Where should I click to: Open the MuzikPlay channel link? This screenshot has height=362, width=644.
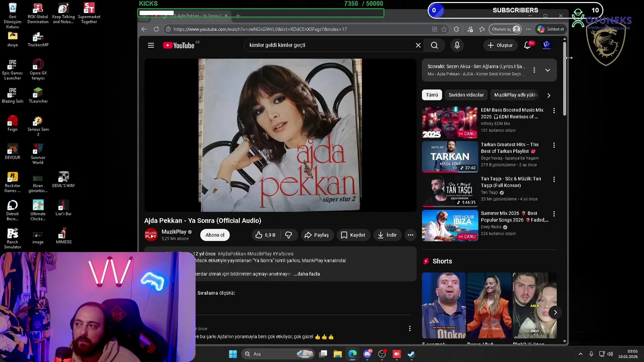(x=174, y=232)
